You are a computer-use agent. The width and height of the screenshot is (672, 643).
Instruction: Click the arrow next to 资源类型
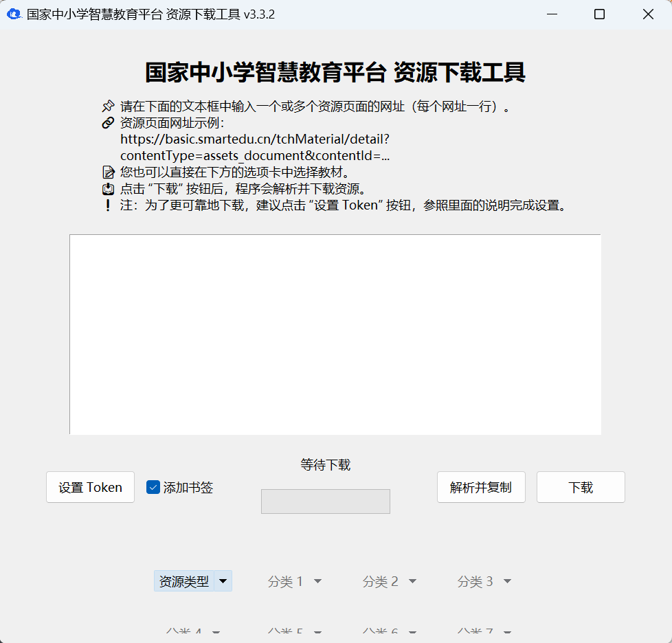[223, 581]
